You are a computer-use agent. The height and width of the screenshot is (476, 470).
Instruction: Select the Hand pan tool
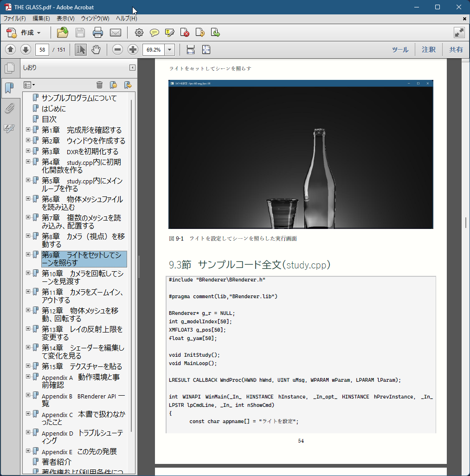click(96, 50)
